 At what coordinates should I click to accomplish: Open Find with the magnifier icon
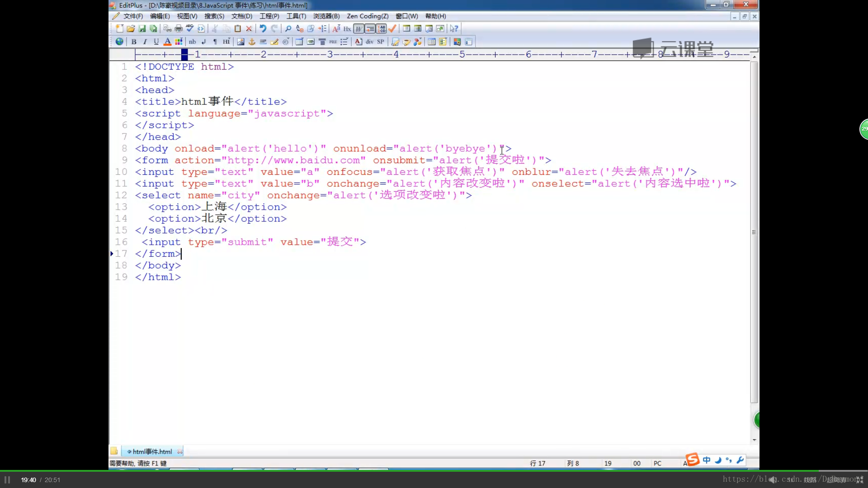pos(288,28)
